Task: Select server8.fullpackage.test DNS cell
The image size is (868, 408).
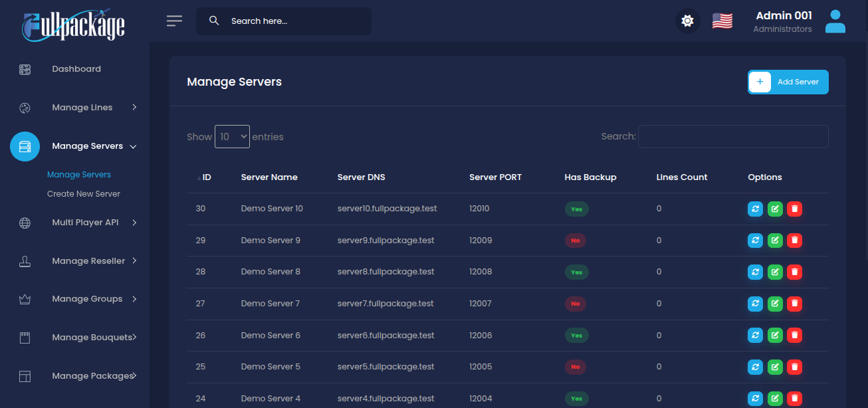Action: tap(386, 272)
